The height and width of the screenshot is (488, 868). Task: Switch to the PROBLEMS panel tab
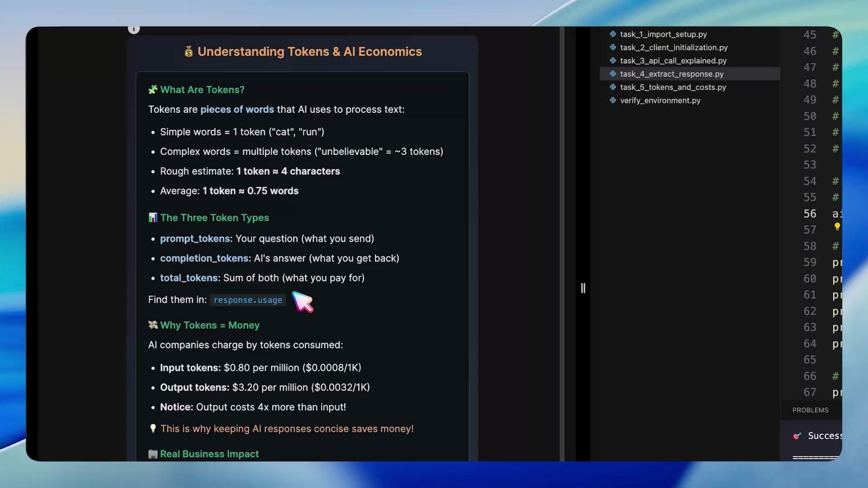(x=810, y=410)
